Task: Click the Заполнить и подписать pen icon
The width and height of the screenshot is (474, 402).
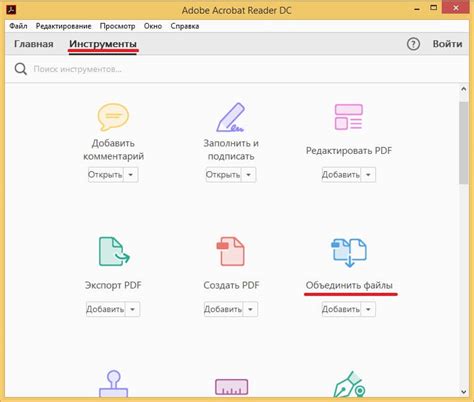Action: pyautogui.click(x=231, y=117)
